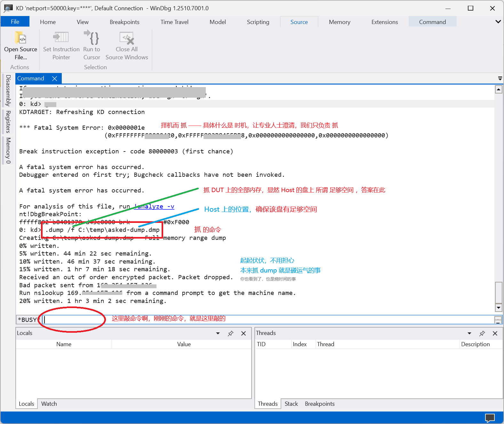Click the command output scrollbar thumb
504x424 pixels.
[x=499, y=292]
